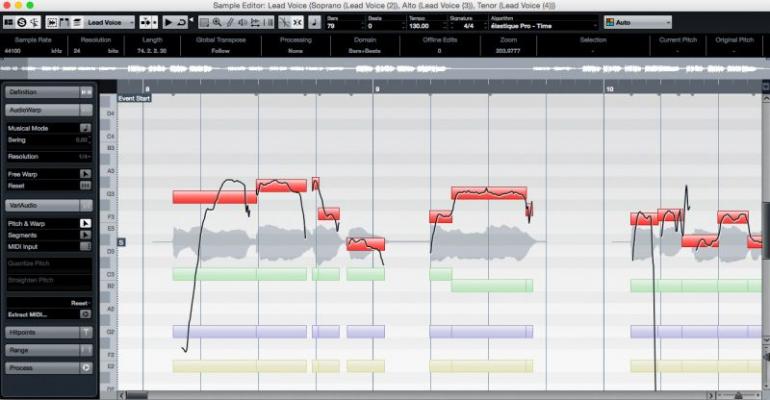This screenshot has height=400, width=770.
Task: Start audition with the Play button
Action: click(168, 22)
